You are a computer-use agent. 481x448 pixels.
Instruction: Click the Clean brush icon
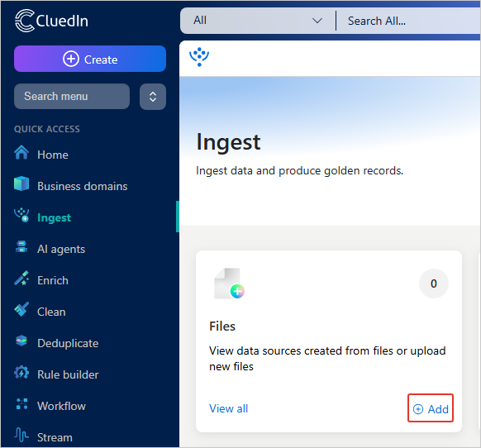(21, 309)
